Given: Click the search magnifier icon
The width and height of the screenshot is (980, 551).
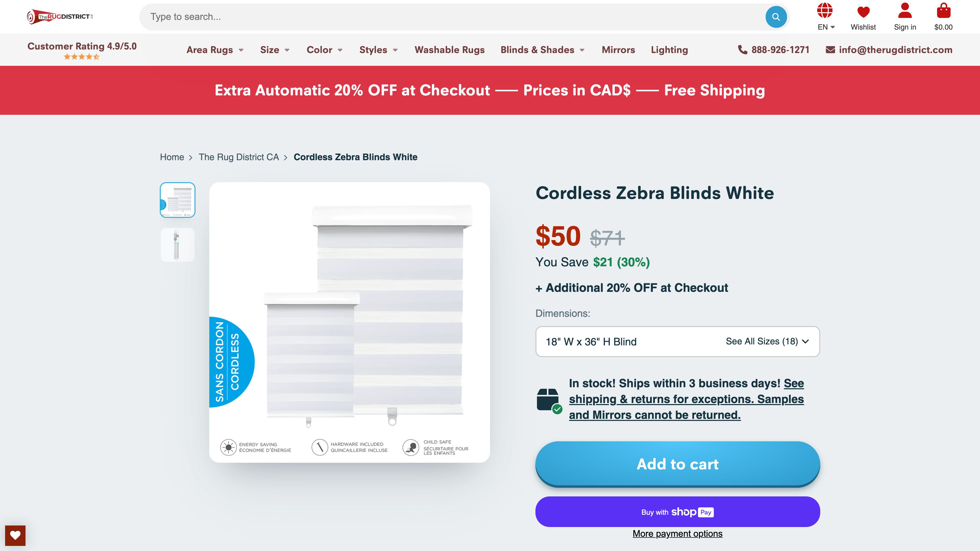Looking at the screenshot, I should click(776, 16).
